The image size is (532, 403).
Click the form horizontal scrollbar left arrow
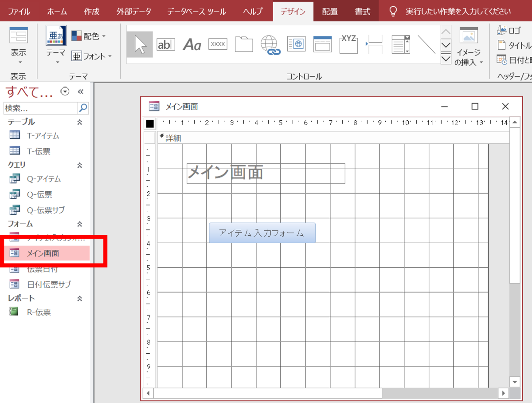point(149,393)
